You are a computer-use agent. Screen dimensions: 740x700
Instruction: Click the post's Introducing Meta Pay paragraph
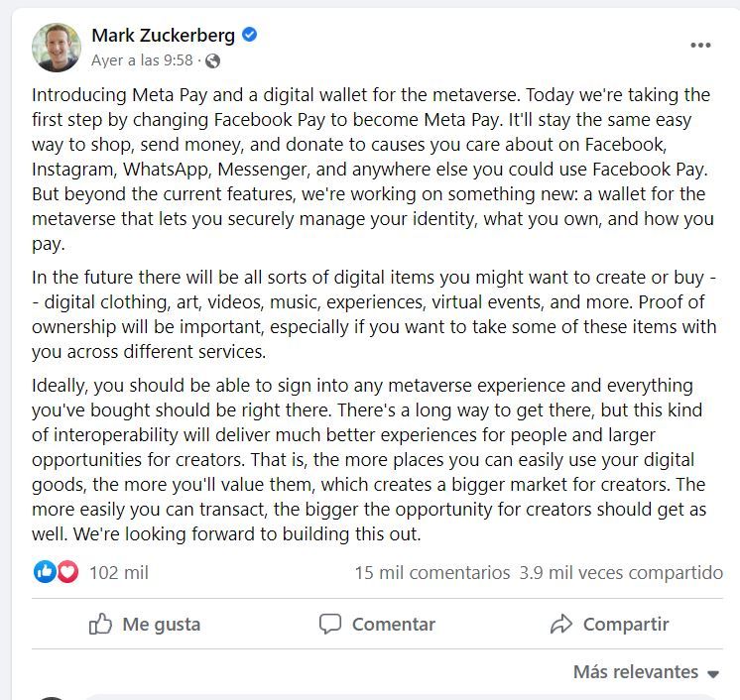pos(373,169)
